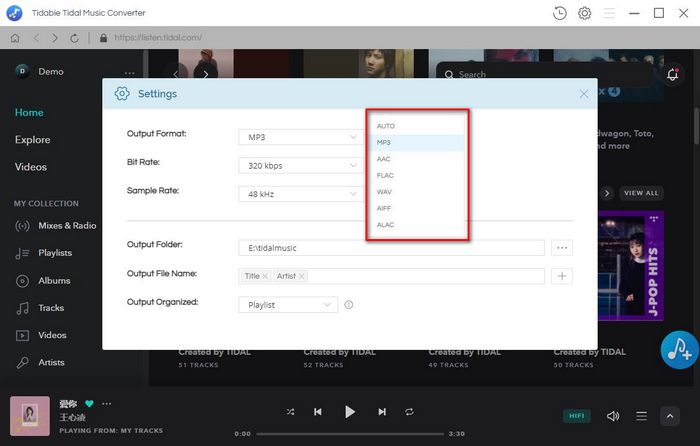
Task: Open the conversion history clock icon
Action: point(559,13)
